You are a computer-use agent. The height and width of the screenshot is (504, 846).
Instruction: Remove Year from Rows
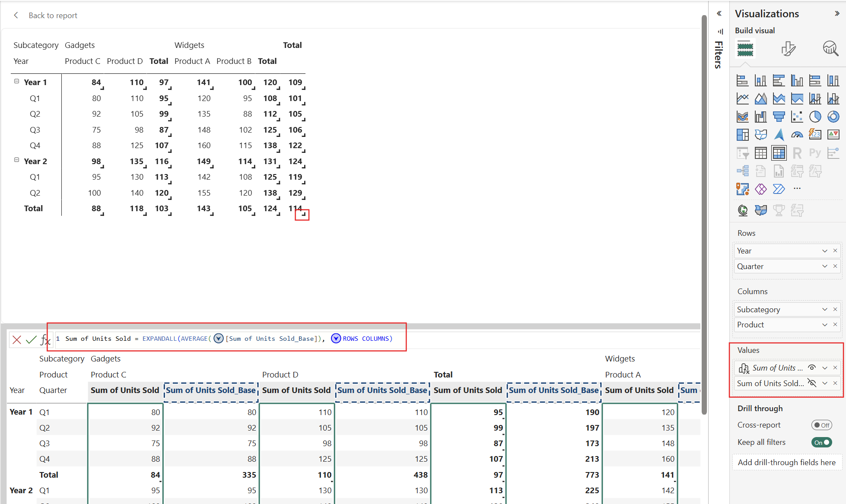pos(835,250)
